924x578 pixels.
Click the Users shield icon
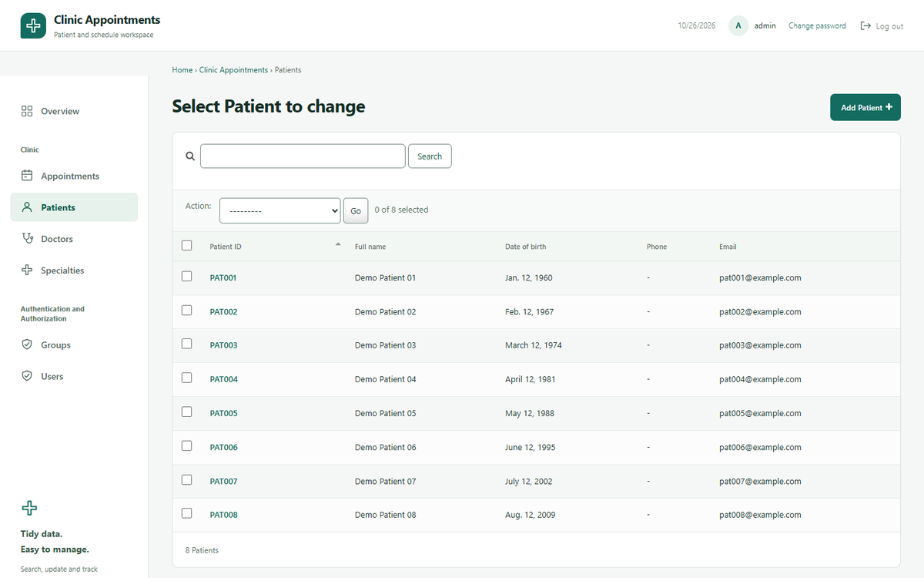(x=27, y=376)
